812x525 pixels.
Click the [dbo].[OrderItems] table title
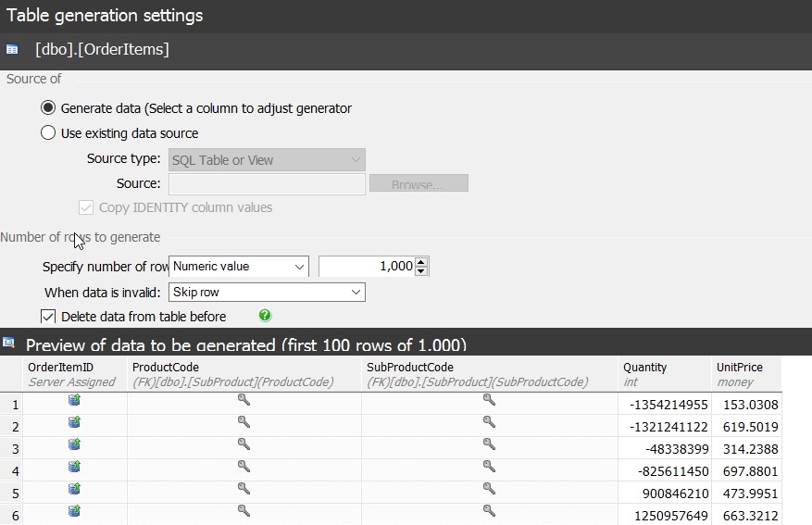point(102,50)
